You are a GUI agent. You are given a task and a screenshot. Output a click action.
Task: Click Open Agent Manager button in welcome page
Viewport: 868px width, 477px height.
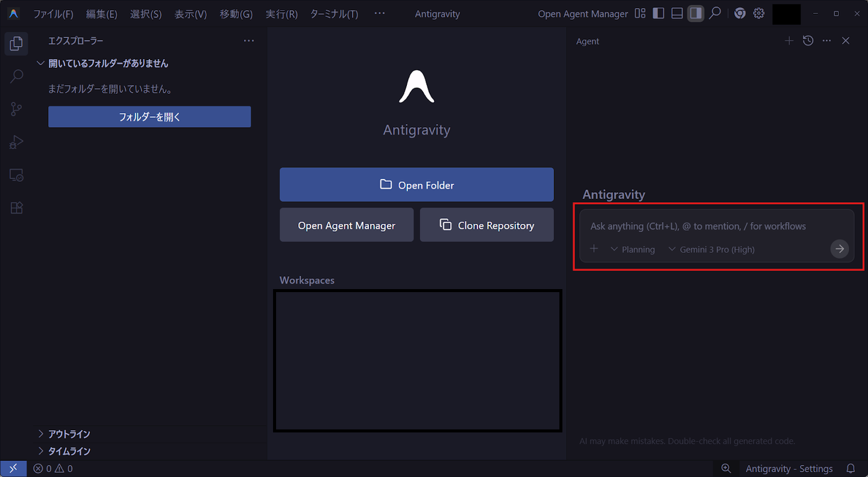[347, 225]
